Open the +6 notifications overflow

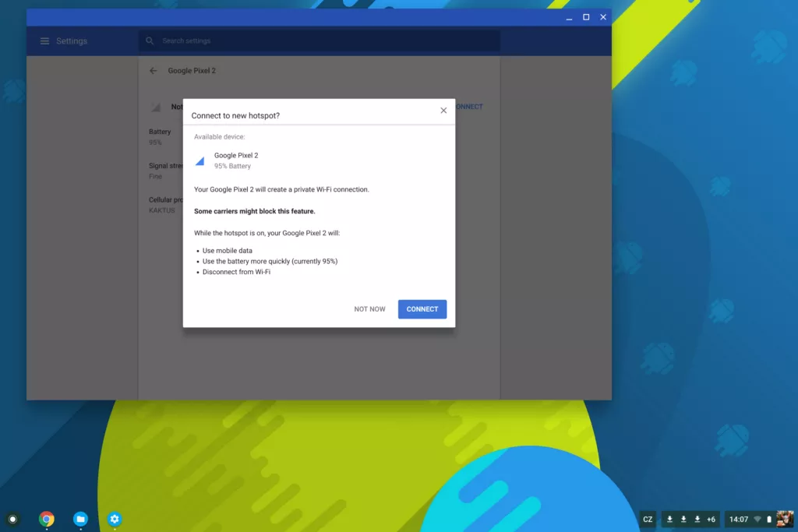pyautogui.click(x=711, y=520)
